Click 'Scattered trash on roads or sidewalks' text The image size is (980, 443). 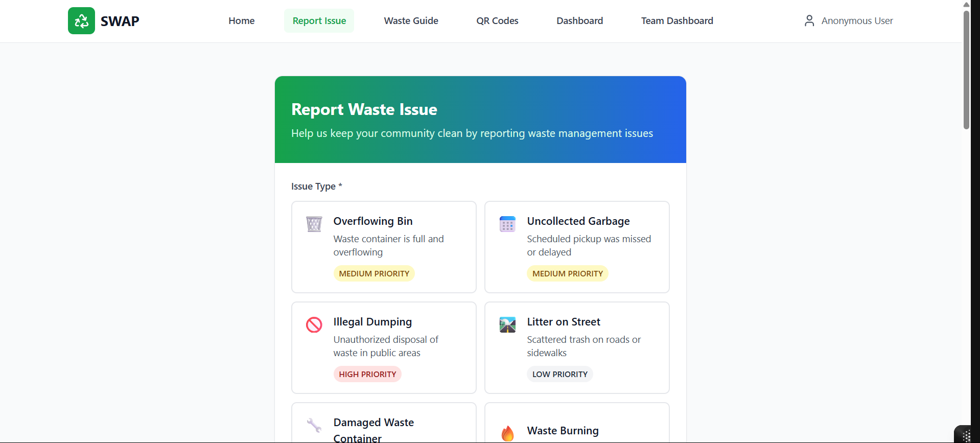pyautogui.click(x=584, y=346)
